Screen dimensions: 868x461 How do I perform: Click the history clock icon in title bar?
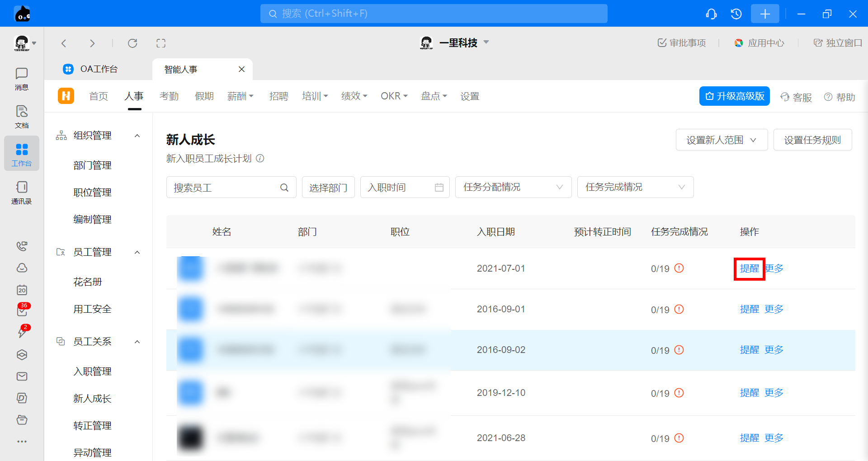(x=736, y=14)
